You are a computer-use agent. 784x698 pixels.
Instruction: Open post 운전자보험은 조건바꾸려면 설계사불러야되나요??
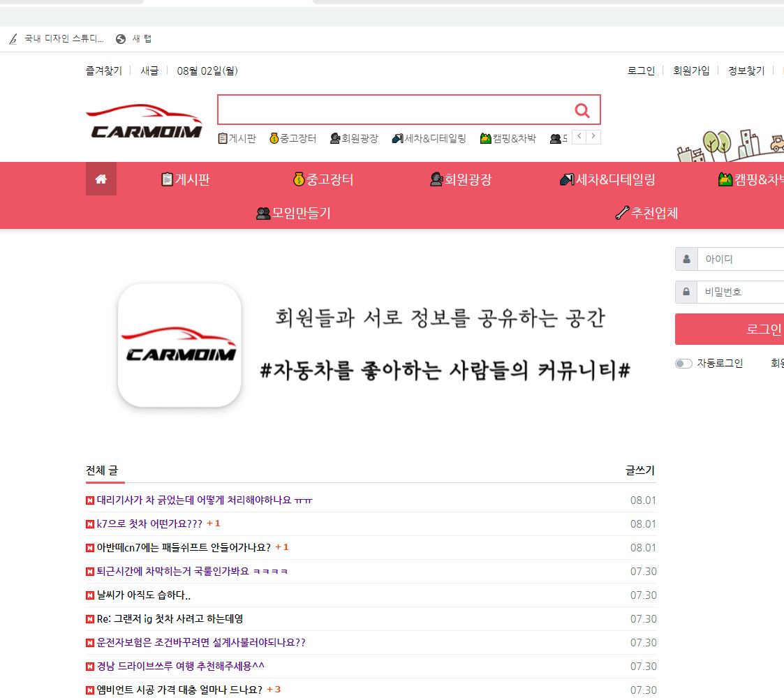[201, 642]
